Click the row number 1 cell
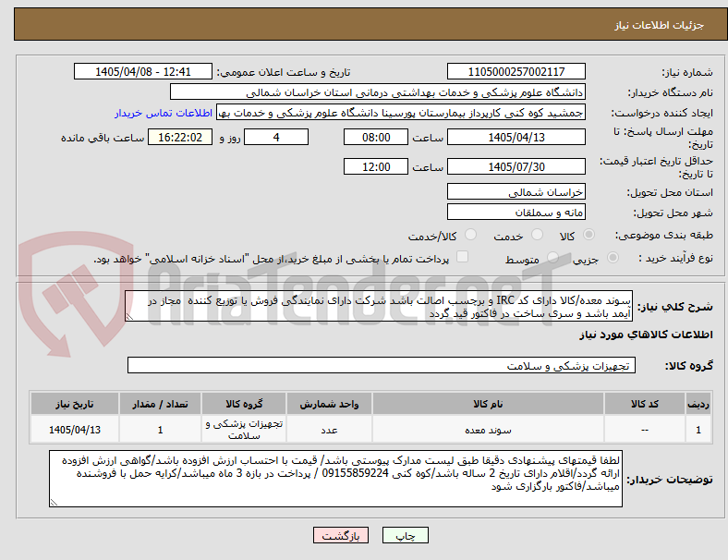728x560 pixels. (x=698, y=430)
